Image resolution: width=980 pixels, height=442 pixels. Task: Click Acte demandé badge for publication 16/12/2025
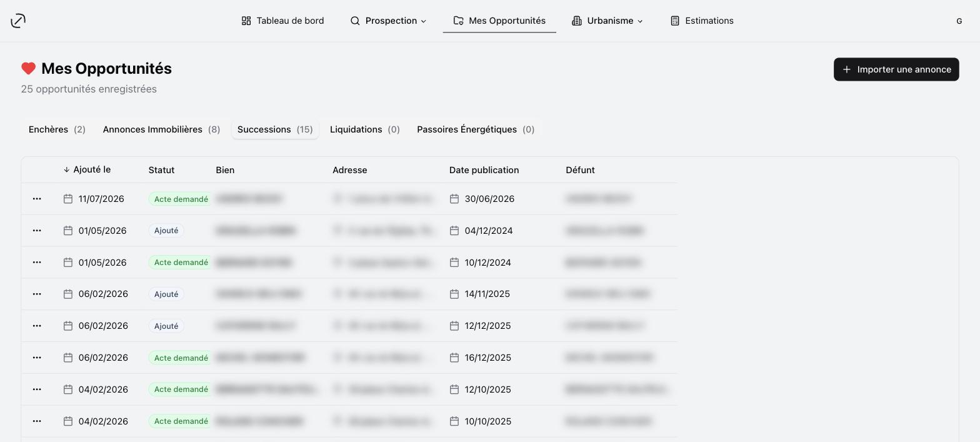[181, 358]
